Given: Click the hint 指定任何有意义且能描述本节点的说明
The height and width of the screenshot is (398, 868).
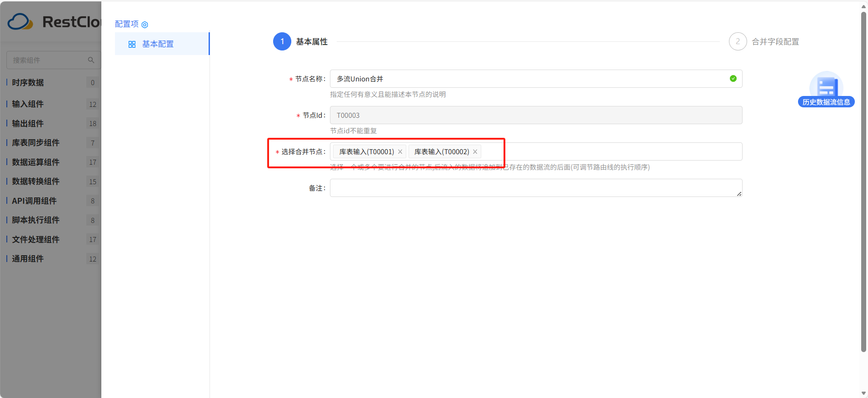Looking at the screenshot, I should click(388, 95).
